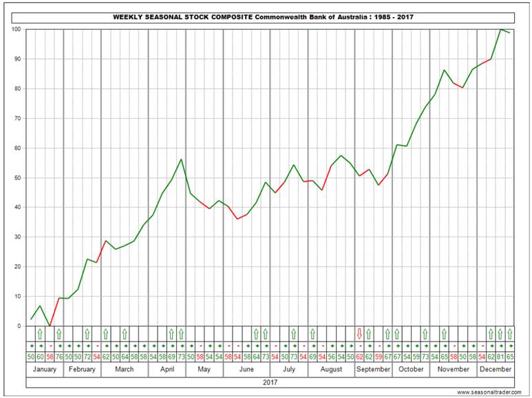Click the Weekly Seasonal Stock Composite title

(x=263, y=17)
